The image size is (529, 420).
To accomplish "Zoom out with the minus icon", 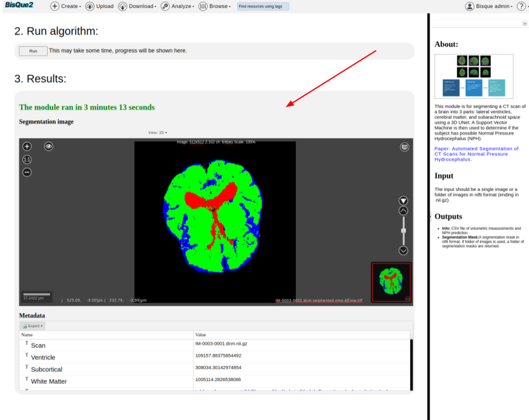I will [x=27, y=172].
